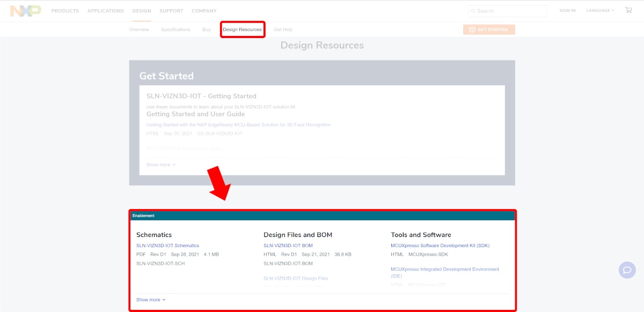Image resolution: width=644 pixels, height=312 pixels.
Task: Open the shopping cart icon
Action: point(628,10)
